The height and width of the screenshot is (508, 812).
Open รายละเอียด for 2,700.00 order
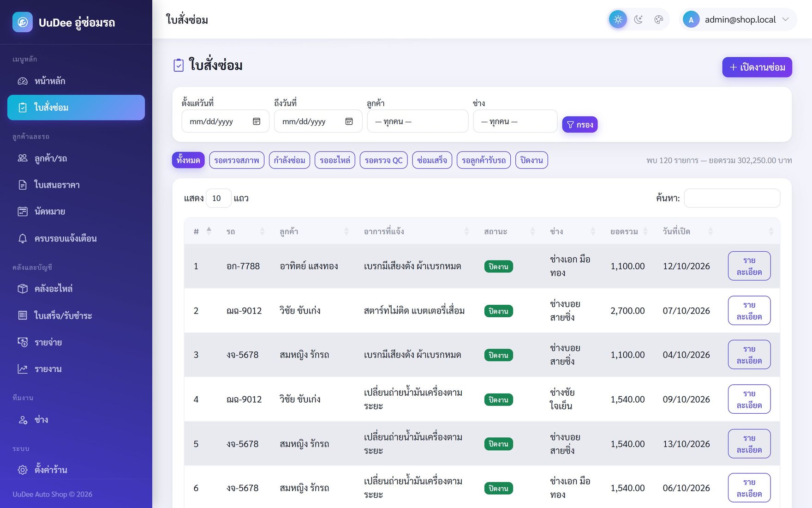(x=749, y=310)
